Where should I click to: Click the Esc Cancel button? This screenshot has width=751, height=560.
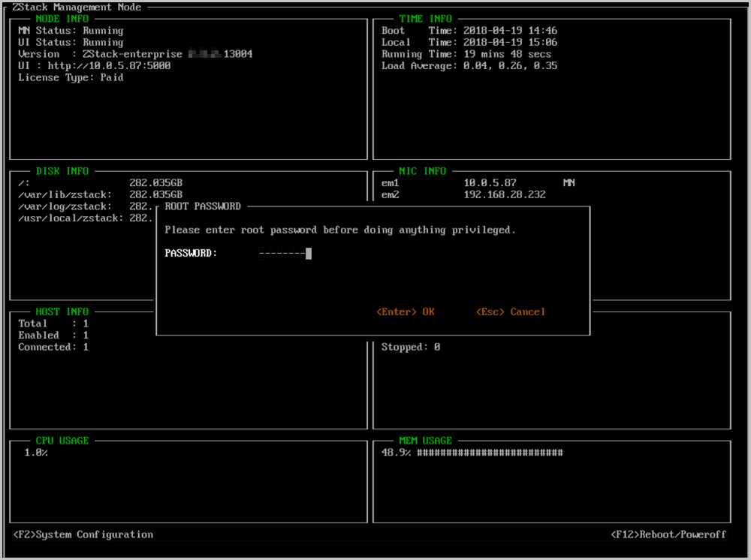(511, 312)
